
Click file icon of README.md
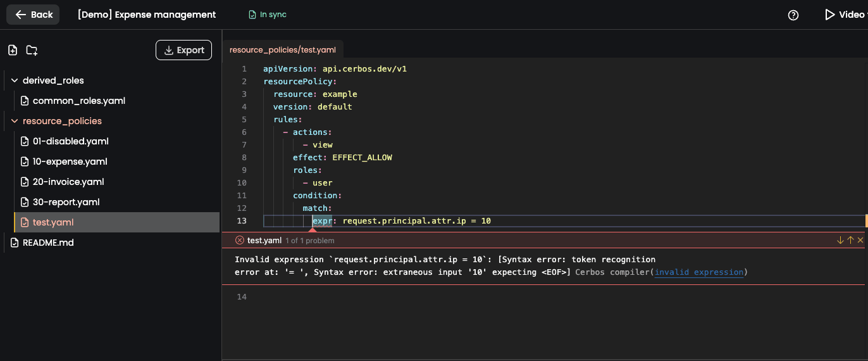[15, 243]
